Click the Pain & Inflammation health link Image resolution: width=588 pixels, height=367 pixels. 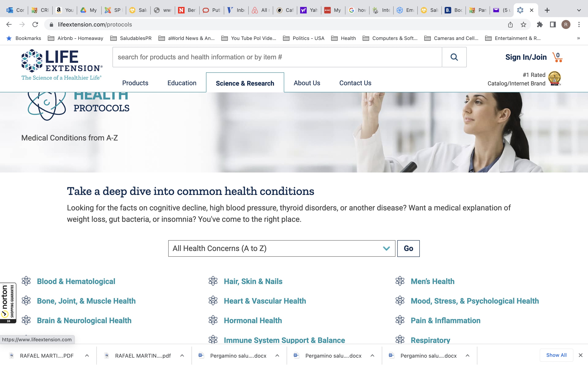(x=445, y=321)
